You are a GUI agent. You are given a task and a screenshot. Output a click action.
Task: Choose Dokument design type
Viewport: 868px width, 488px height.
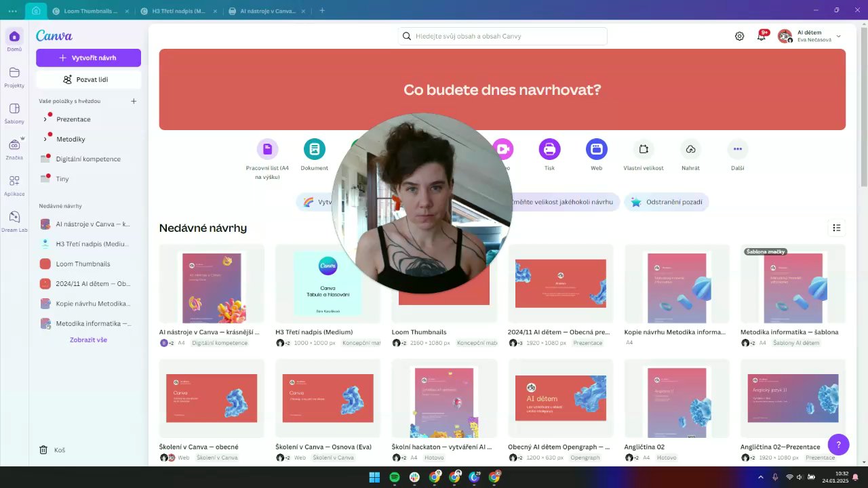coord(314,155)
